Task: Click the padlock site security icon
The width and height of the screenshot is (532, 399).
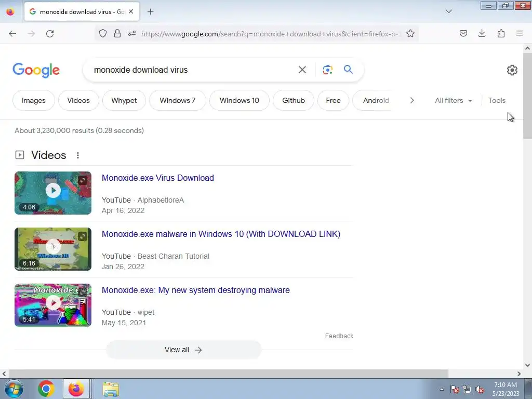Action: pyautogui.click(x=117, y=33)
